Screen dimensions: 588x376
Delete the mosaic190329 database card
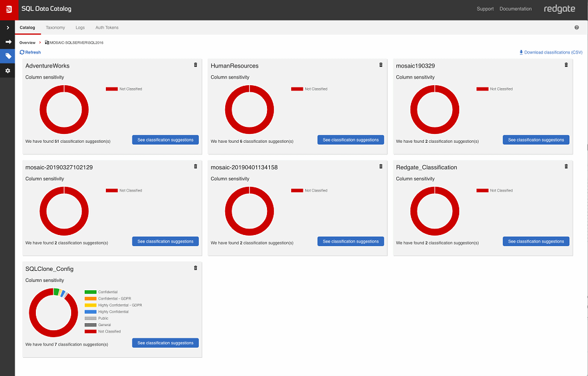click(566, 65)
